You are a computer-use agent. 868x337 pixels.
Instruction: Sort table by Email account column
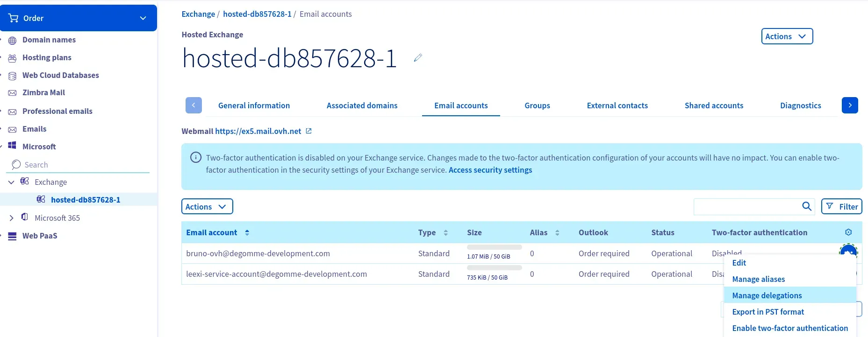pos(247,232)
